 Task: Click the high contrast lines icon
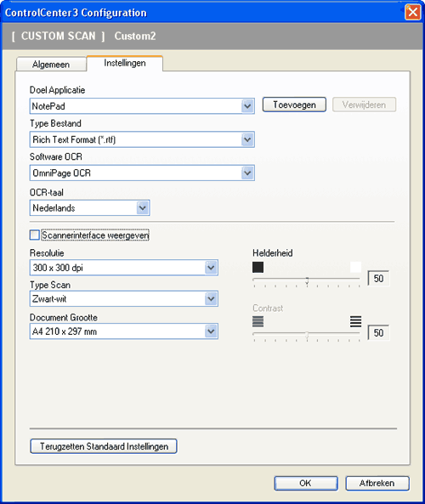pos(355,321)
